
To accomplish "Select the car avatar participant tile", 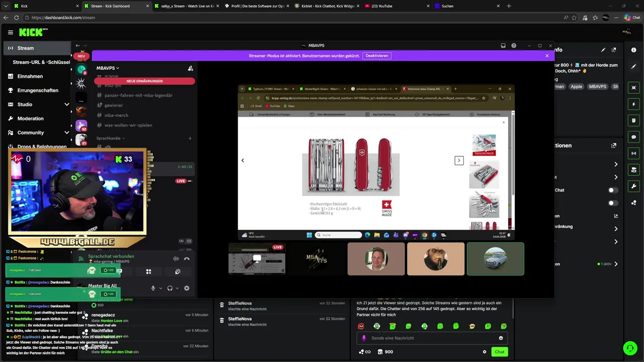I will 496,259.
